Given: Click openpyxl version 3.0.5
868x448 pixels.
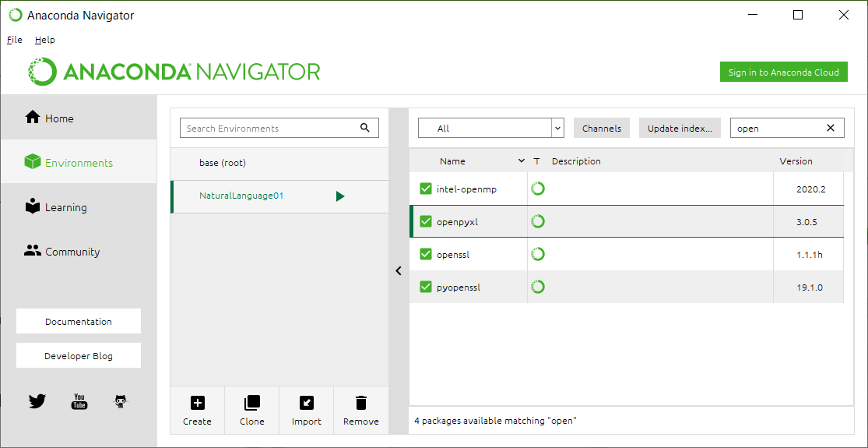Looking at the screenshot, I should (x=807, y=222).
